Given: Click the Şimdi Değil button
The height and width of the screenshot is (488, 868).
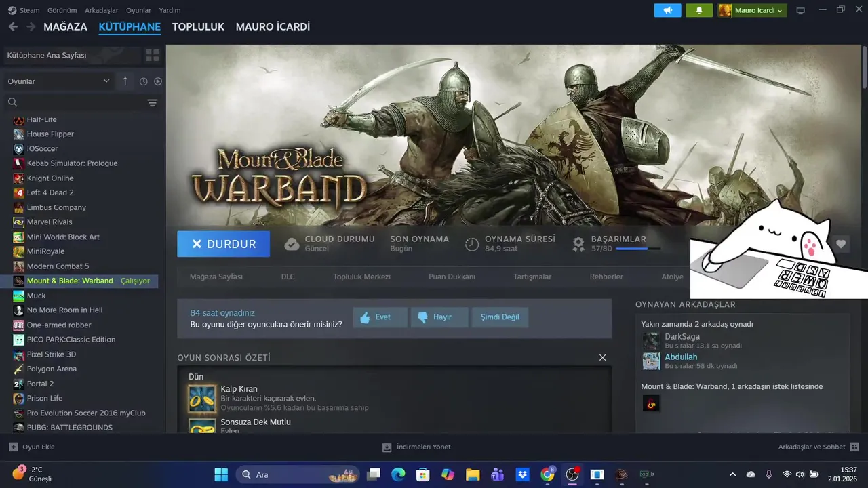Looking at the screenshot, I should coord(500,317).
